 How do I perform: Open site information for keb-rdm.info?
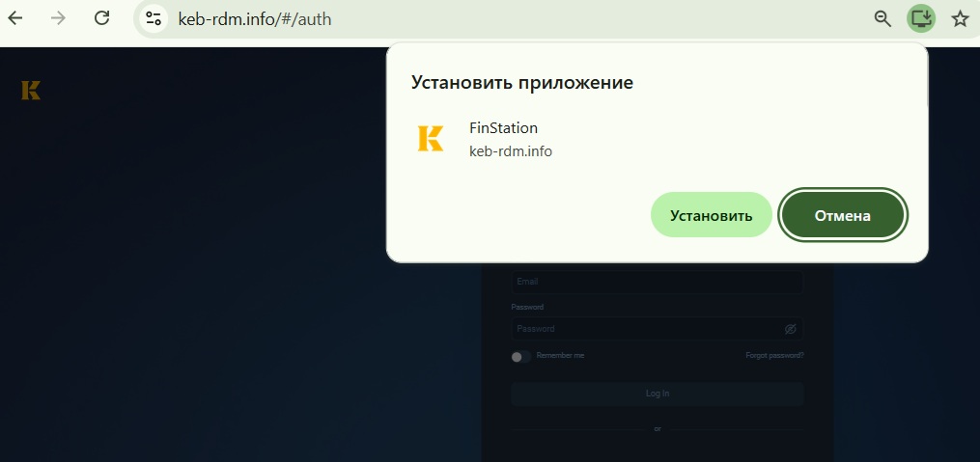click(x=154, y=18)
